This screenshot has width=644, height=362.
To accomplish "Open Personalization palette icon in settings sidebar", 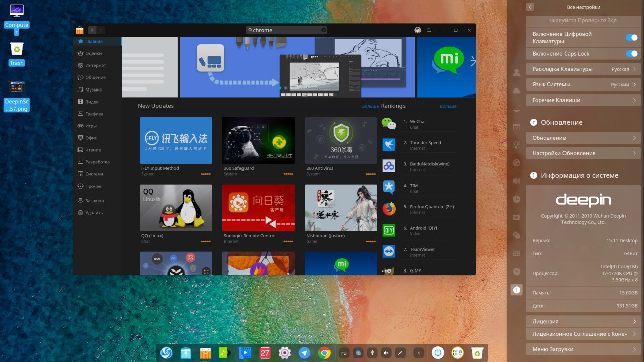I will tap(516, 145).
